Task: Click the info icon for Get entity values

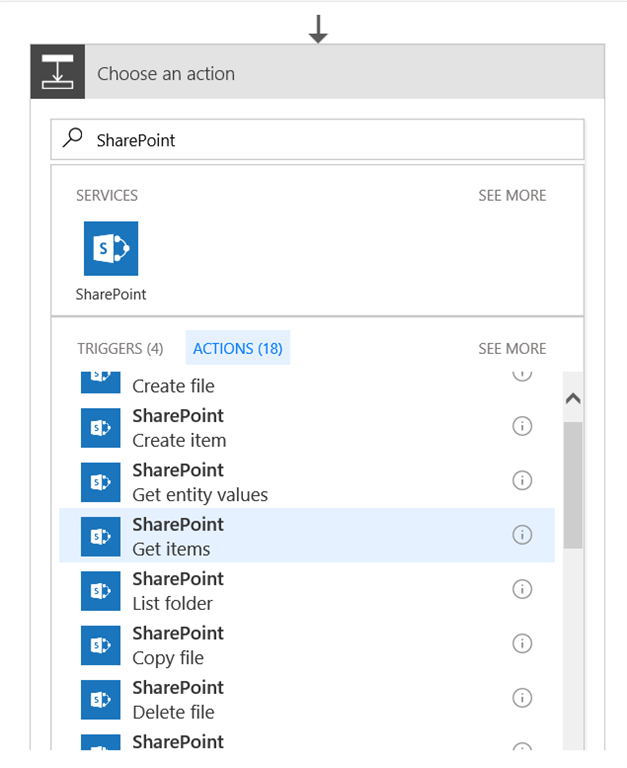Action: point(522,481)
